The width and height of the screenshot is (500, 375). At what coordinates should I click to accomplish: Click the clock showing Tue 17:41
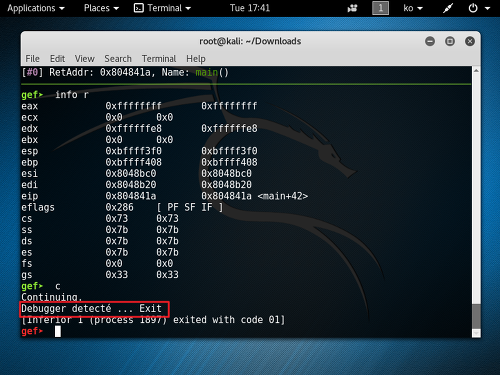click(250, 8)
